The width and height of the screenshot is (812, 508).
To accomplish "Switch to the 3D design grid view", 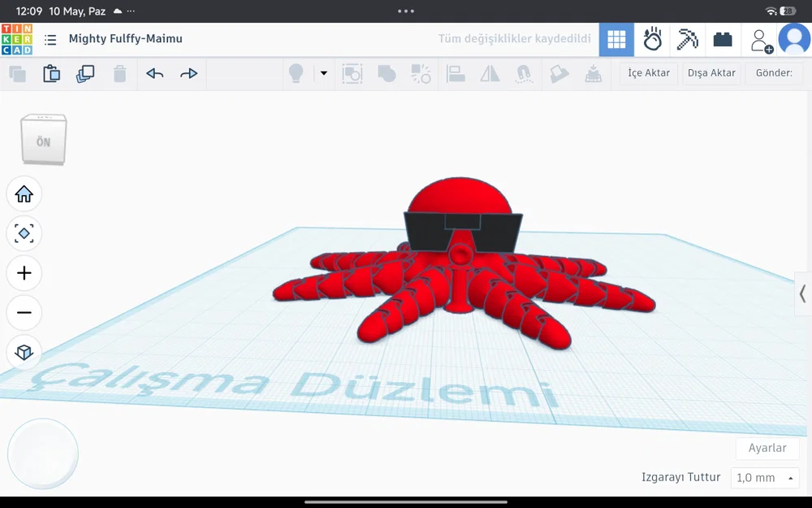I will [x=616, y=39].
